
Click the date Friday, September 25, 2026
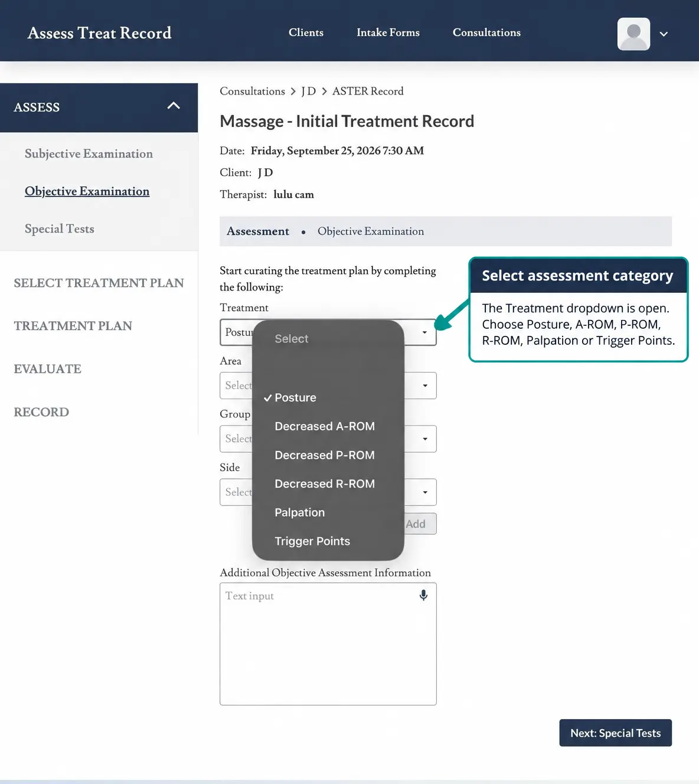click(x=316, y=151)
